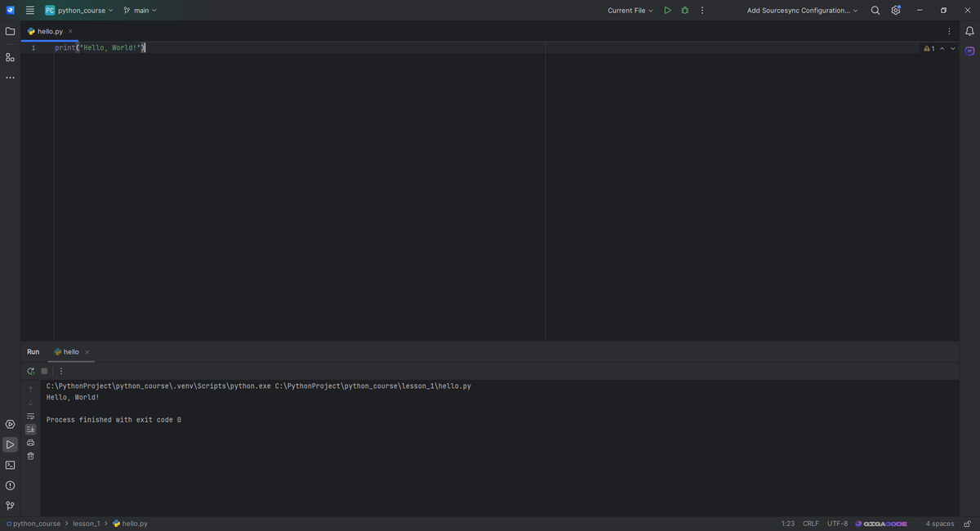Click the warning count indicator
The width and height of the screenshot is (980, 531).
929,48
